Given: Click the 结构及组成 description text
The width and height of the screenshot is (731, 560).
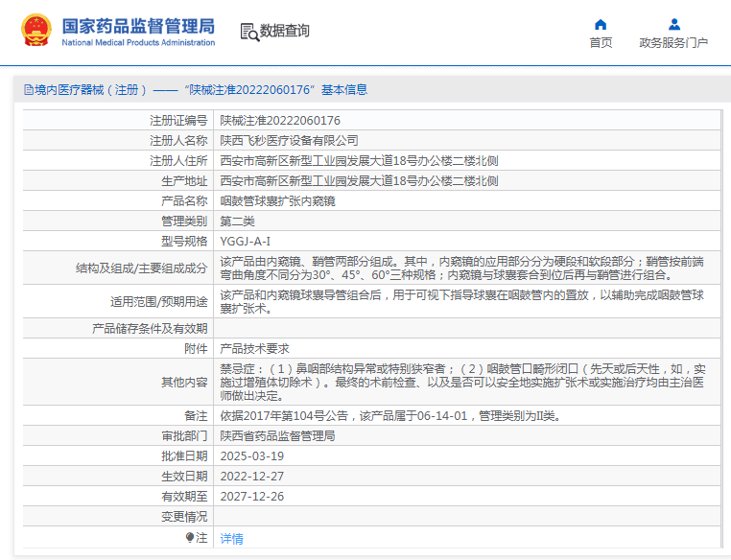Looking at the screenshot, I should [462, 268].
